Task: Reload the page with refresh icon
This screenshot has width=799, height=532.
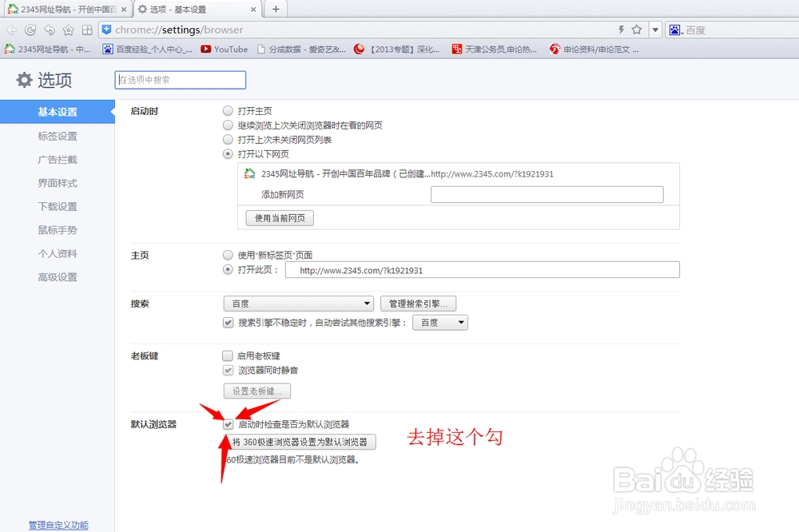Action: pos(30,30)
